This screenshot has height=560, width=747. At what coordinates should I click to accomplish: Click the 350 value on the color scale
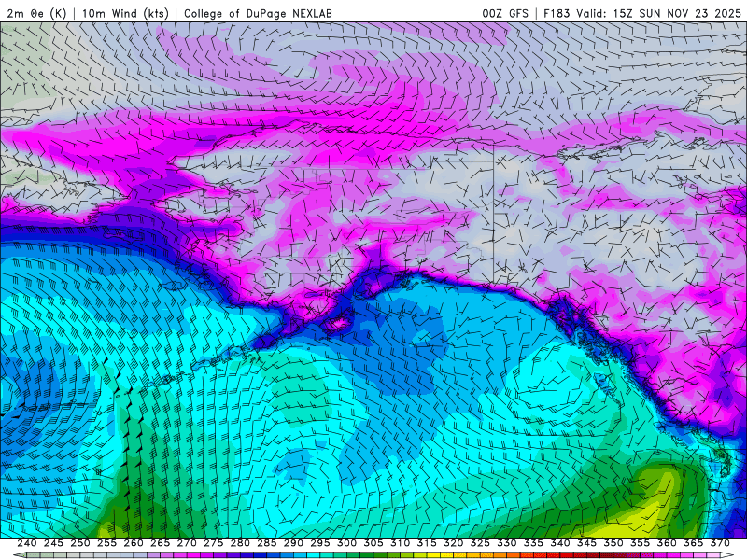point(613,543)
